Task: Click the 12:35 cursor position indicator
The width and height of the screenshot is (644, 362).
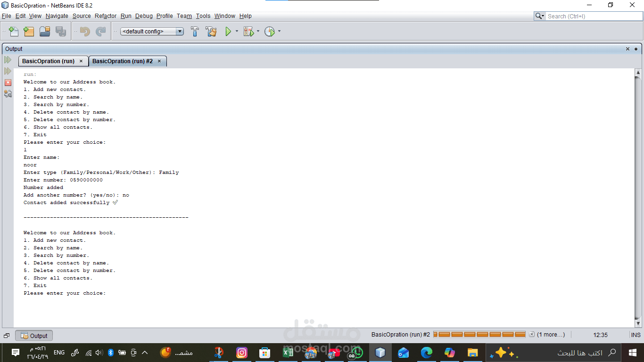Action: click(600, 335)
